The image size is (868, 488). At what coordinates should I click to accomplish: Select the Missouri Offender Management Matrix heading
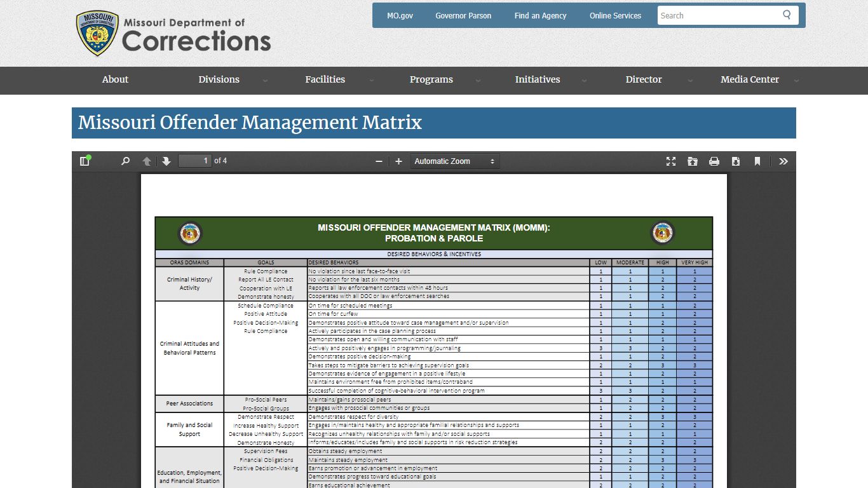click(x=250, y=123)
